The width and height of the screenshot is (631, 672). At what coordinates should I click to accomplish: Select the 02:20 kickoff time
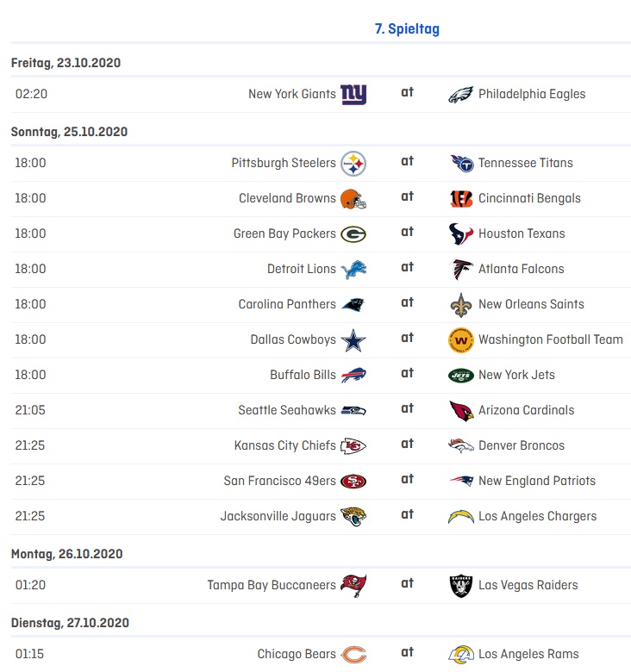[31, 94]
